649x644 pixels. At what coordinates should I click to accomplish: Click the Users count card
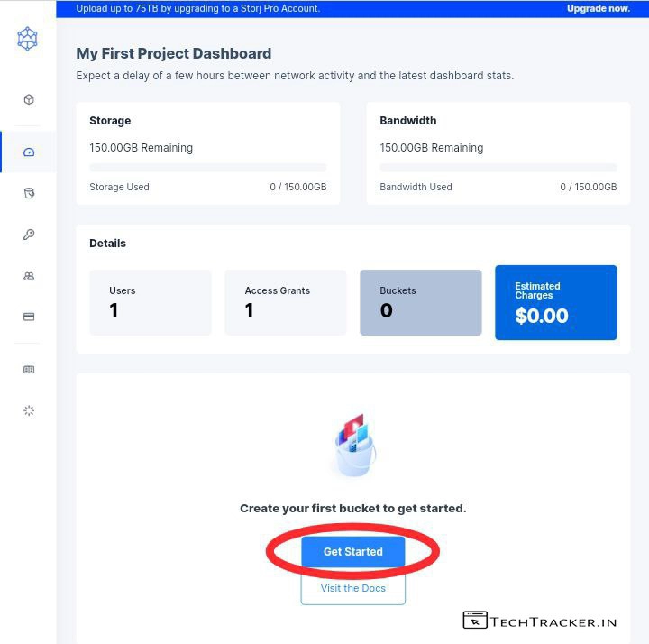(x=151, y=303)
